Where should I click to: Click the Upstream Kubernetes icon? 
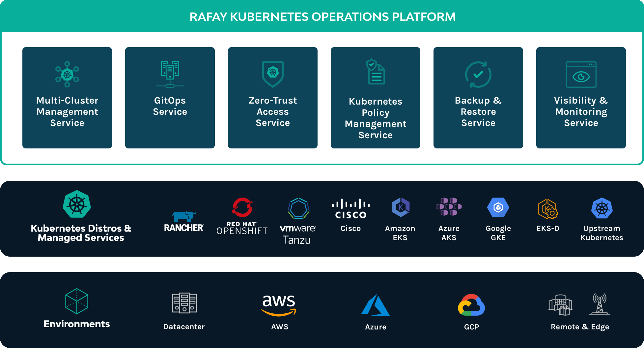pos(602,208)
